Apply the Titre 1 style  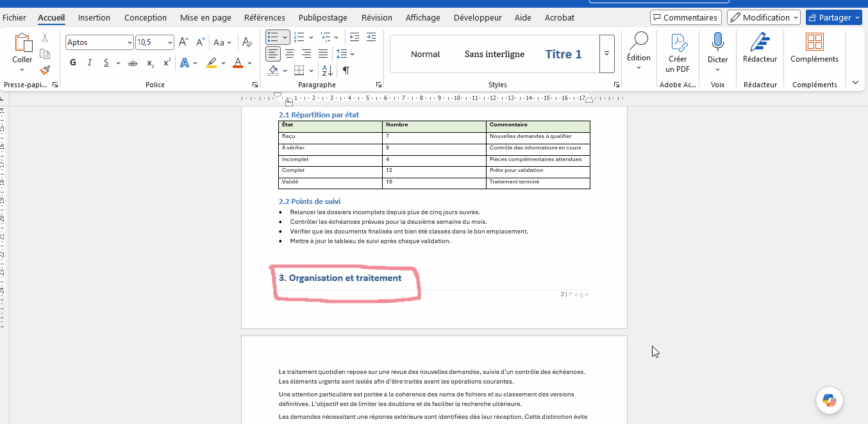coord(563,54)
